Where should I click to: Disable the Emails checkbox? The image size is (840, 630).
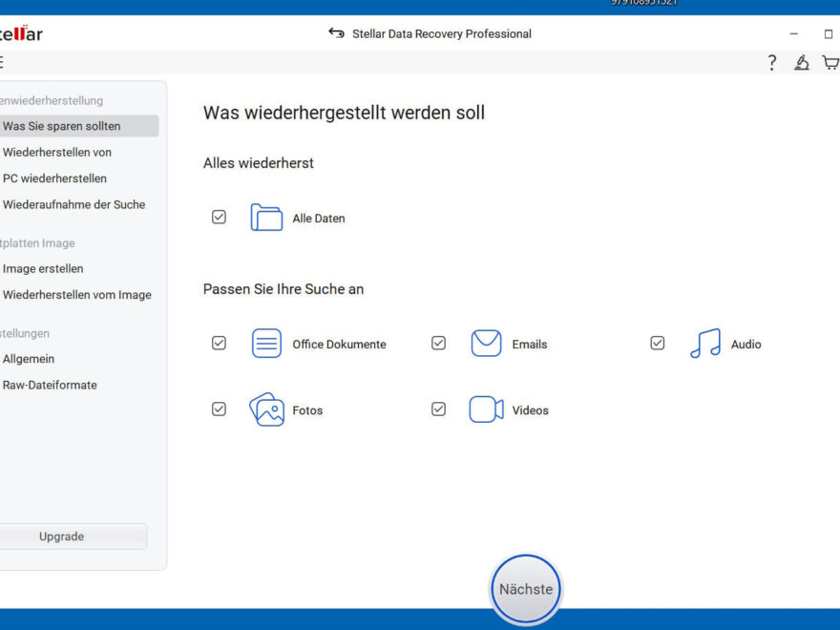tap(438, 343)
